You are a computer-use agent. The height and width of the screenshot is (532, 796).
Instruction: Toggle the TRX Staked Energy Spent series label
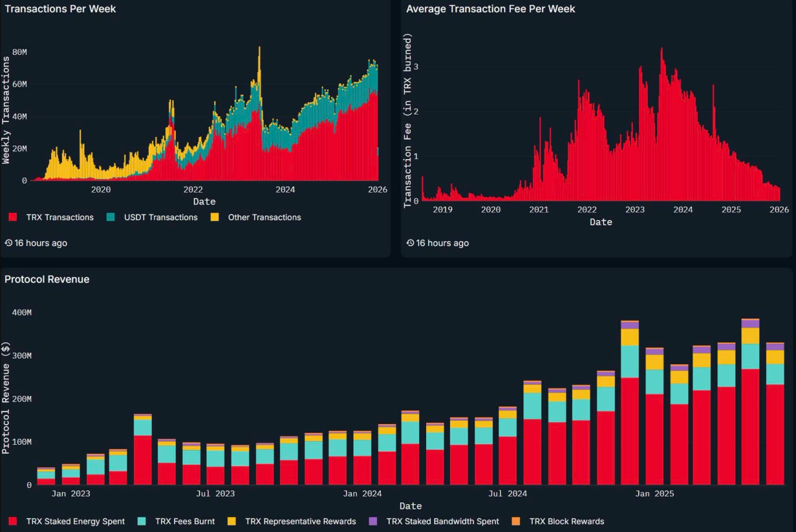click(76, 521)
